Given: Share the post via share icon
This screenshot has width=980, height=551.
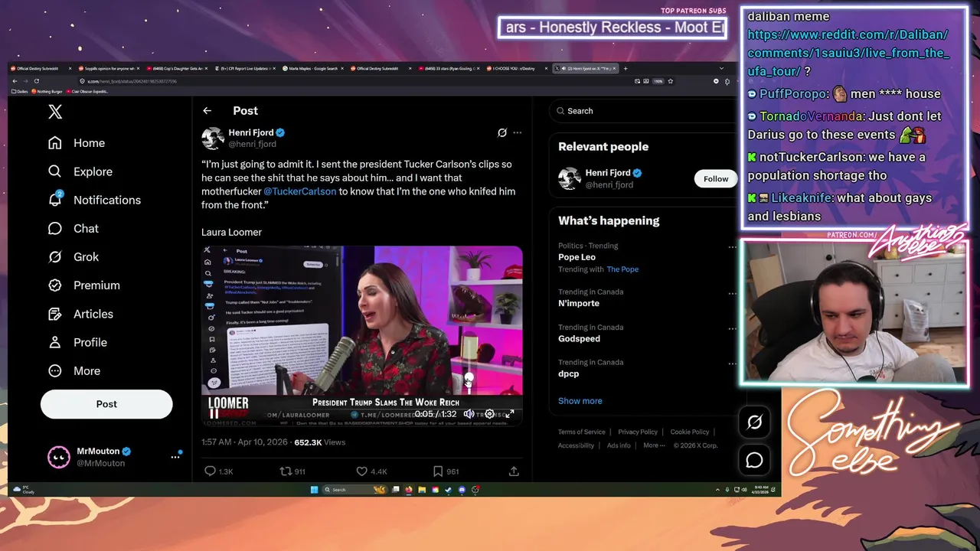Looking at the screenshot, I should [x=514, y=471].
